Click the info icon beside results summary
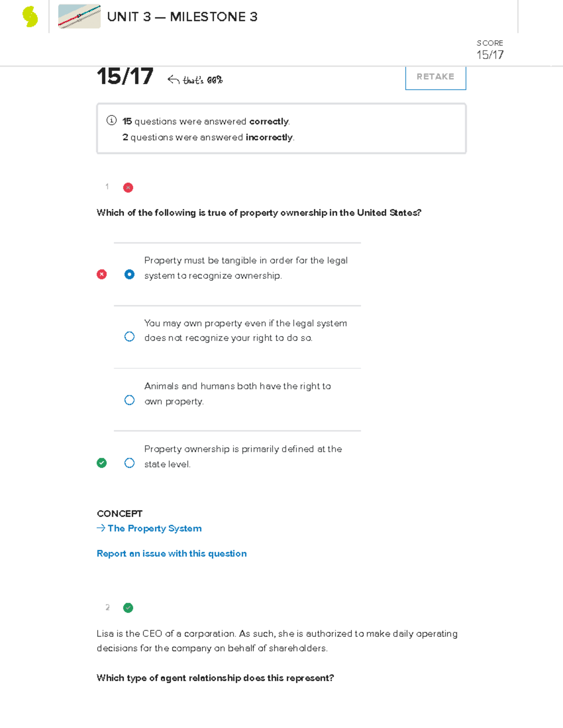Screen dimensions: 563x728 (x=111, y=120)
